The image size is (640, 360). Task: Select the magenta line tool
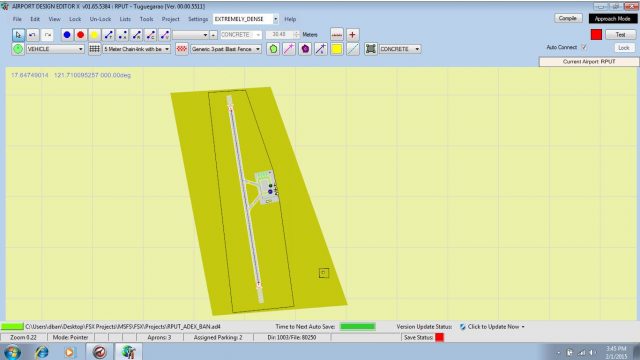(x=289, y=49)
